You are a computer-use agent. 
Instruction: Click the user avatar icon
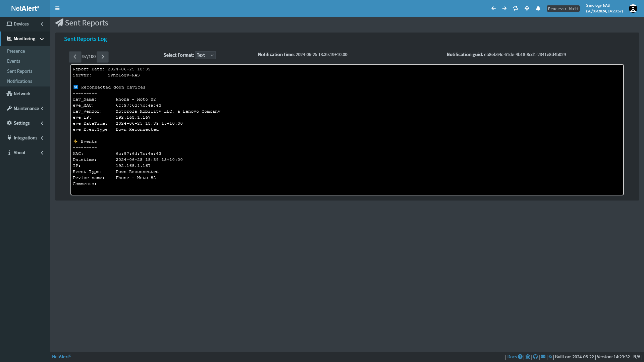click(x=633, y=8)
